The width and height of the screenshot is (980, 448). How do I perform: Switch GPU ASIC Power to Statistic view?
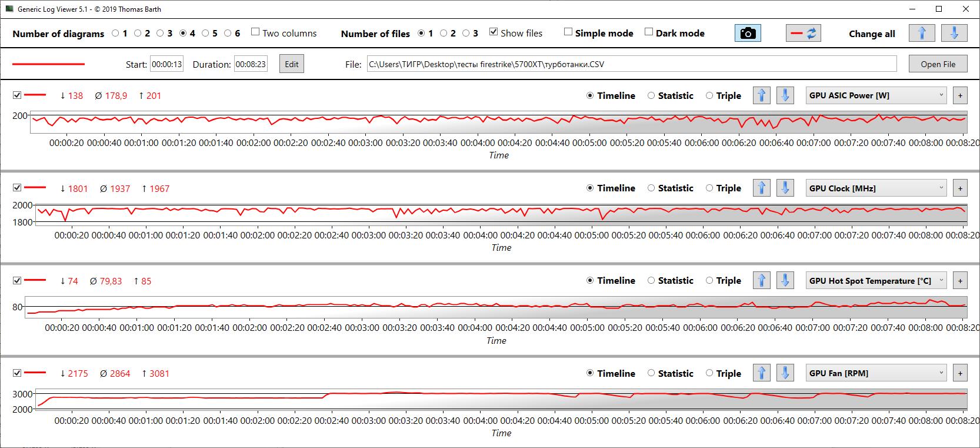click(651, 95)
